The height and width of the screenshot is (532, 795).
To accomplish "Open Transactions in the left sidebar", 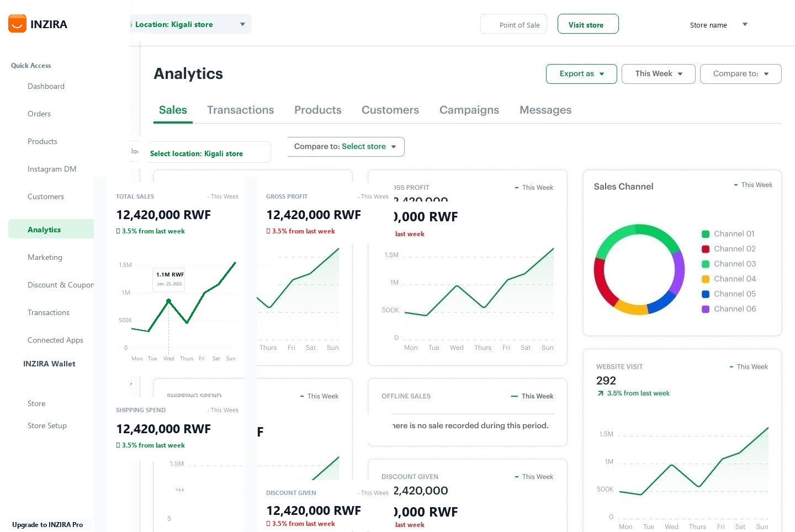I will pos(49,312).
